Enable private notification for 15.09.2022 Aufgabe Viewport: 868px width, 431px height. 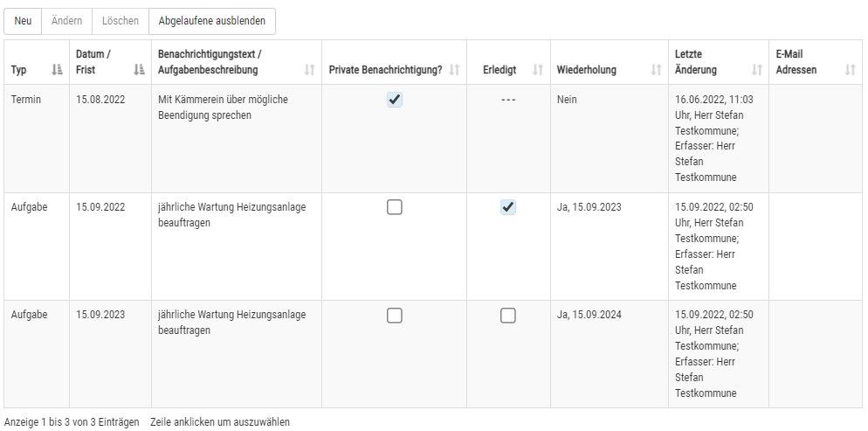[394, 207]
